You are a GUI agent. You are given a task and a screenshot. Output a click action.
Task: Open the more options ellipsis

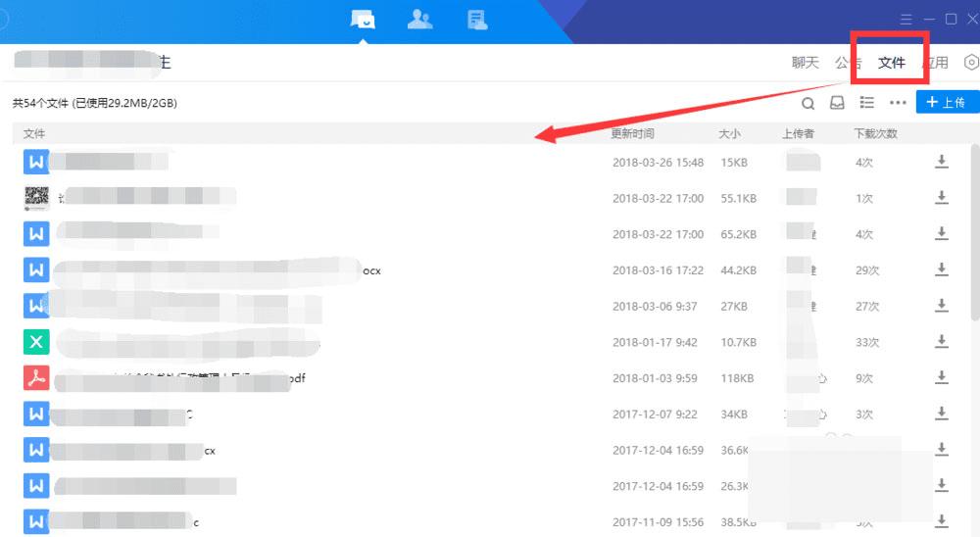(x=898, y=103)
